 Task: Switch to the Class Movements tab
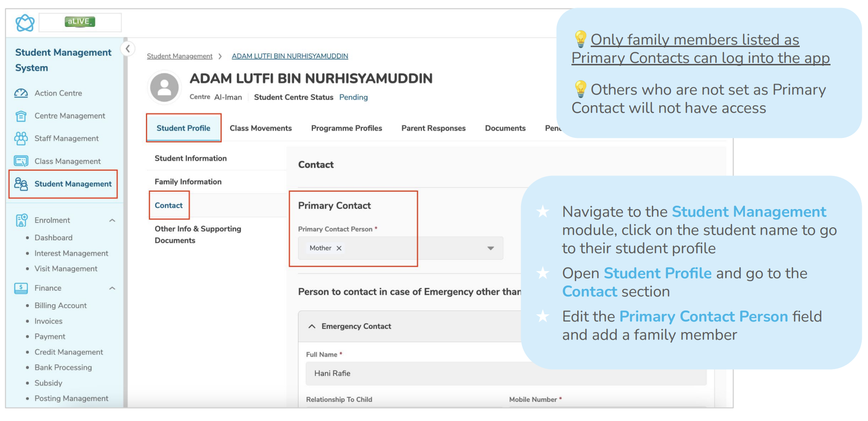260,128
